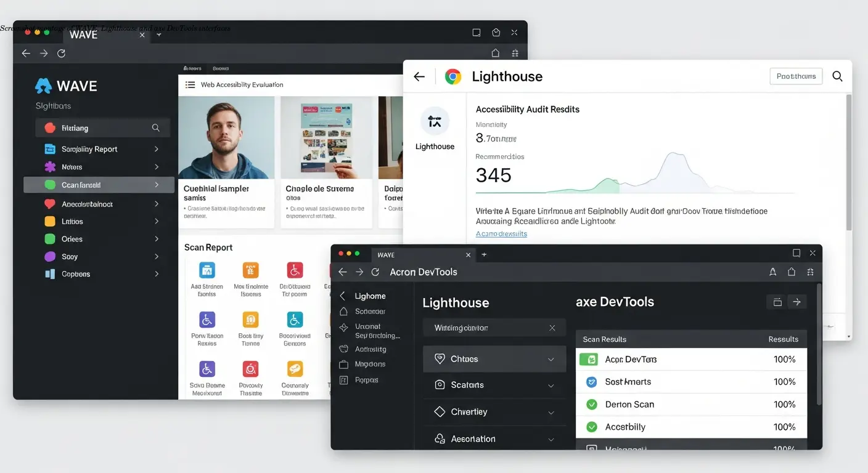The image size is (868, 473).
Task: Toggle the pass indicator for Derton Scan
Action: click(x=591, y=404)
